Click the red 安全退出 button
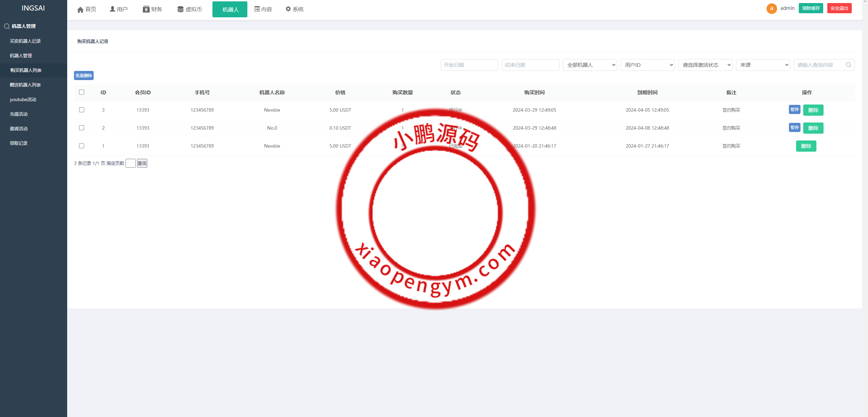Viewport: 868px width, 417px height. pos(839,8)
